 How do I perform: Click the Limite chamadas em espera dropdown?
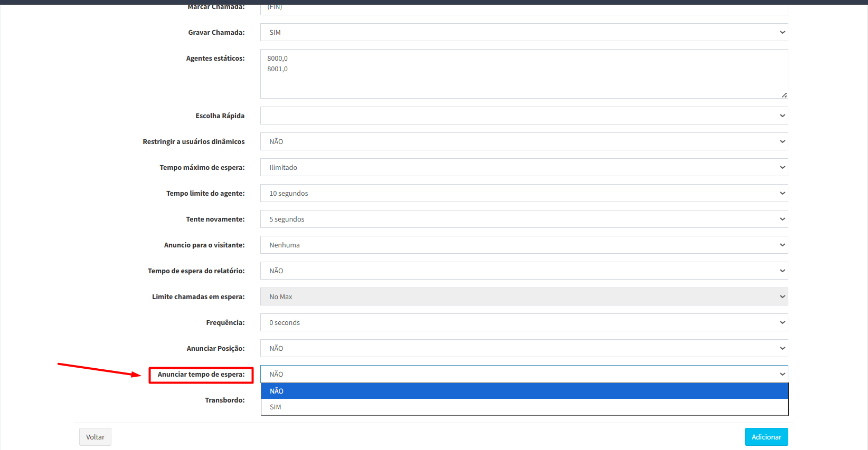(x=523, y=296)
